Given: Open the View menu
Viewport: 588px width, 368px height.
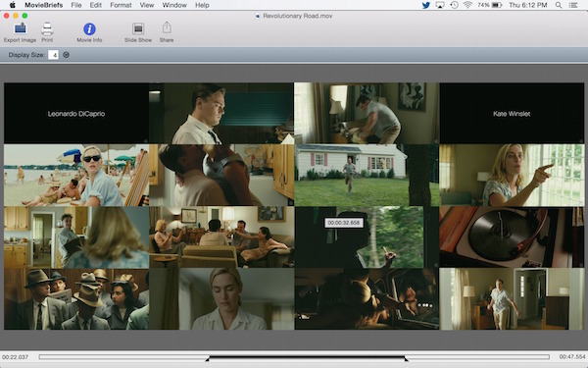Looking at the screenshot, I should tap(147, 5).
